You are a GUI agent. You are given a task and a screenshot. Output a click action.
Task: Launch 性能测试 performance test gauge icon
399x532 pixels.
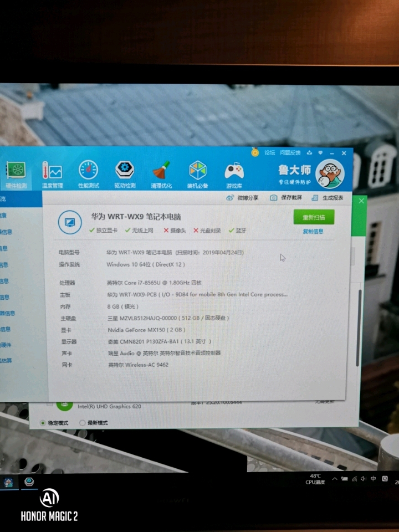pos(88,173)
